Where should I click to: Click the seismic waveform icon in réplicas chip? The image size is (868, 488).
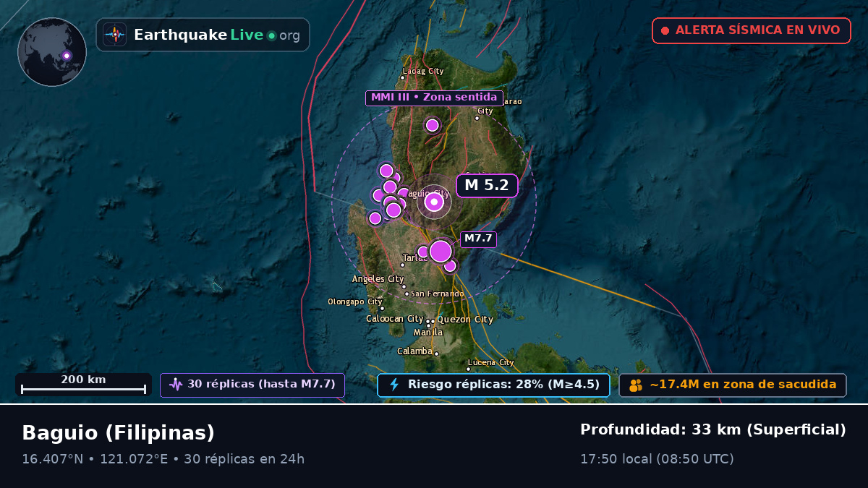point(176,385)
